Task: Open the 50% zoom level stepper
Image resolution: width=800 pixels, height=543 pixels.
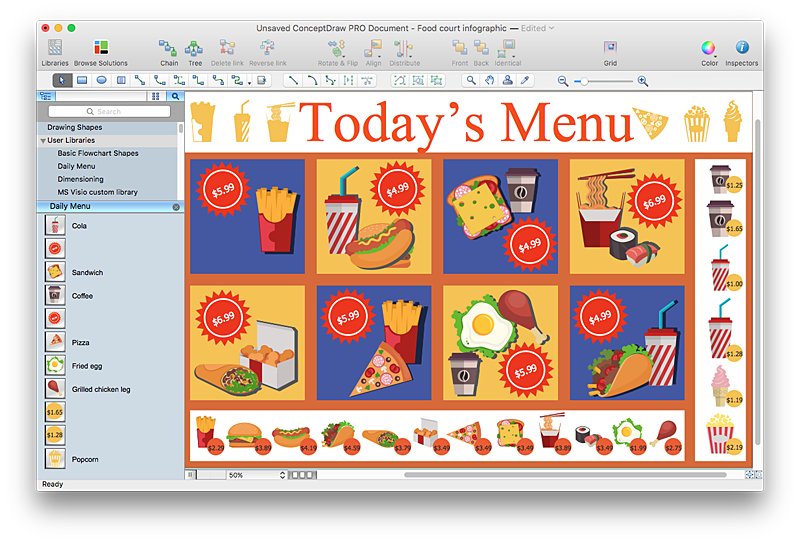Action: coord(282,475)
